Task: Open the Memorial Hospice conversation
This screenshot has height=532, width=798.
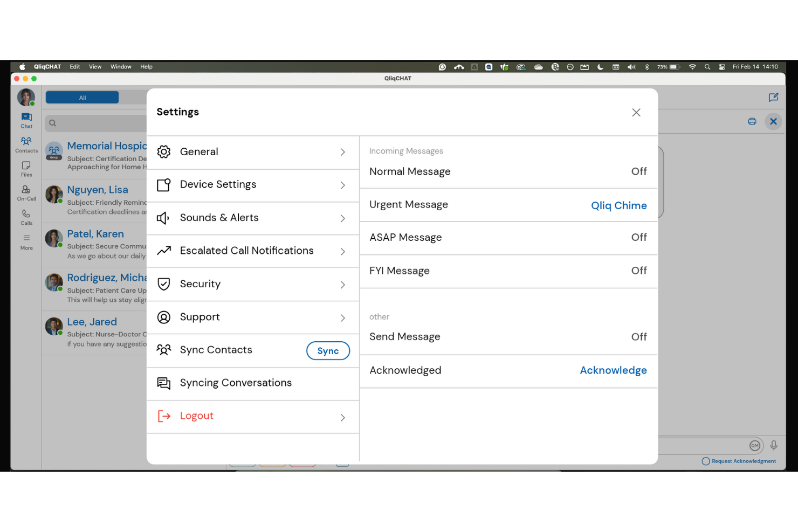Action: (x=95, y=156)
